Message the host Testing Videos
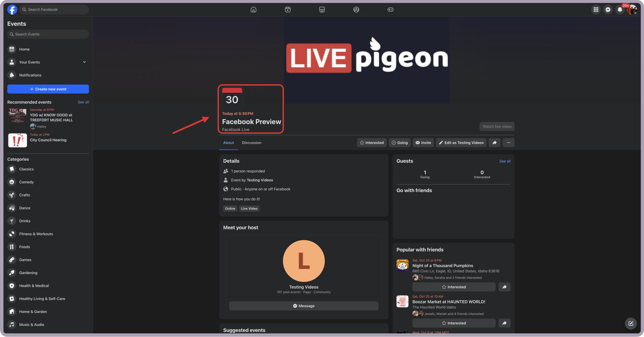 (304, 306)
